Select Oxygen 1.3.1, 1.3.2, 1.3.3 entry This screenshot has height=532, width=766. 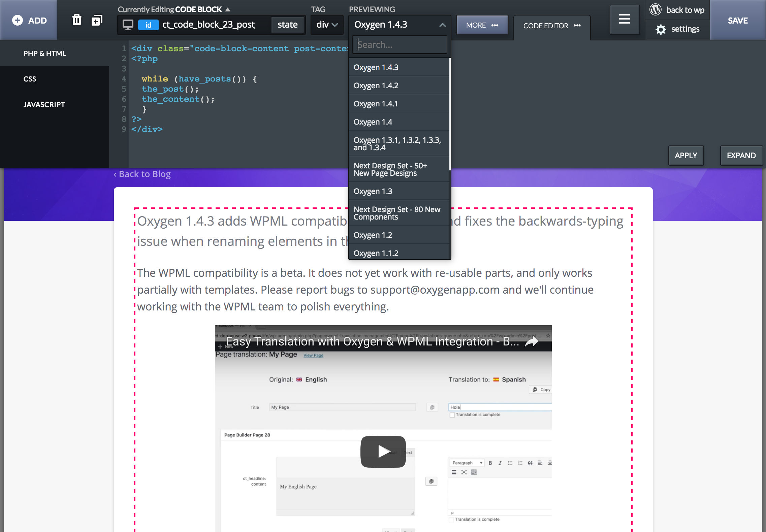[x=399, y=144]
